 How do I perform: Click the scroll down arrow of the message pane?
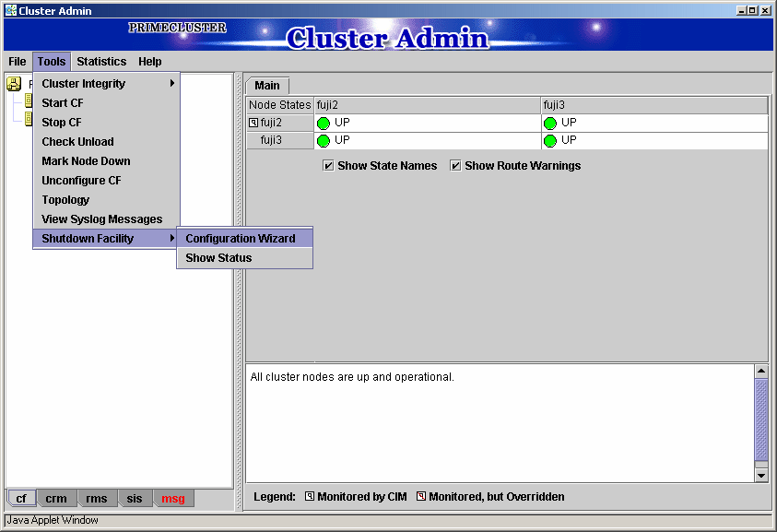pyautogui.click(x=761, y=475)
